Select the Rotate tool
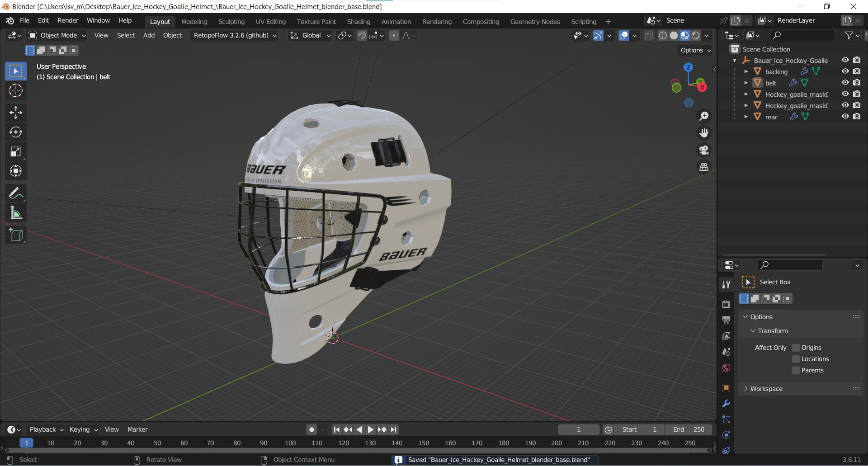868x466 pixels. pyautogui.click(x=16, y=132)
